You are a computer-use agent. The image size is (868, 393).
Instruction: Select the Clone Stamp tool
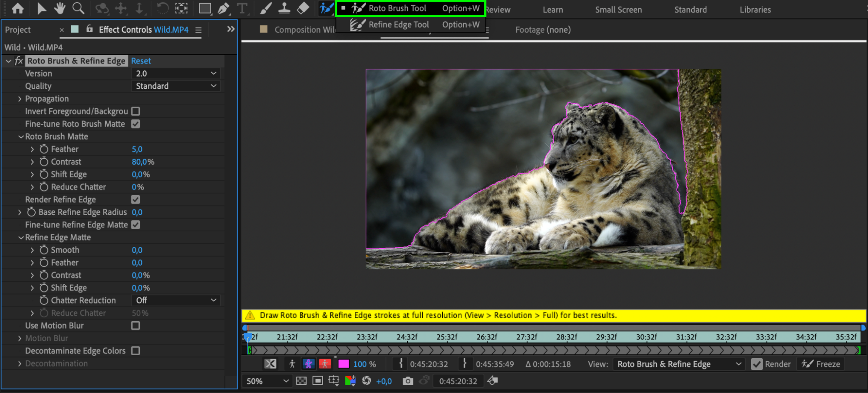coord(284,8)
